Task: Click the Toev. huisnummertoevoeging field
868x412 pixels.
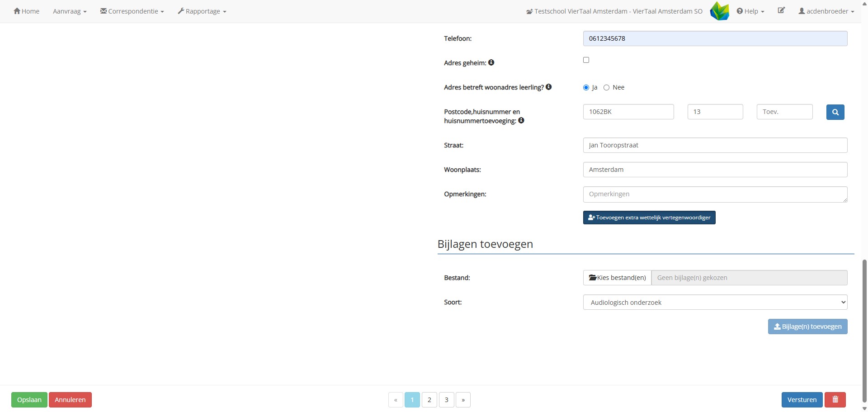Action: (x=785, y=112)
